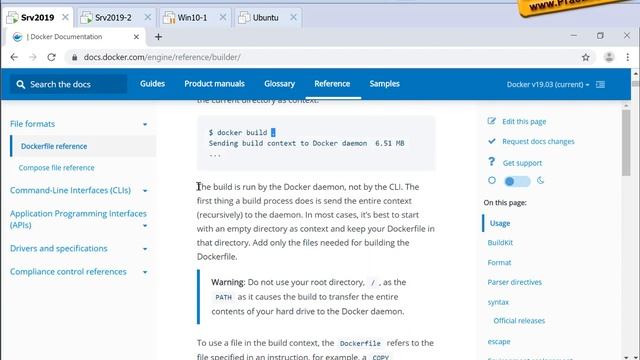This screenshot has width=640, height=360.
Task: Open a new browser tab
Action: pos(158,37)
